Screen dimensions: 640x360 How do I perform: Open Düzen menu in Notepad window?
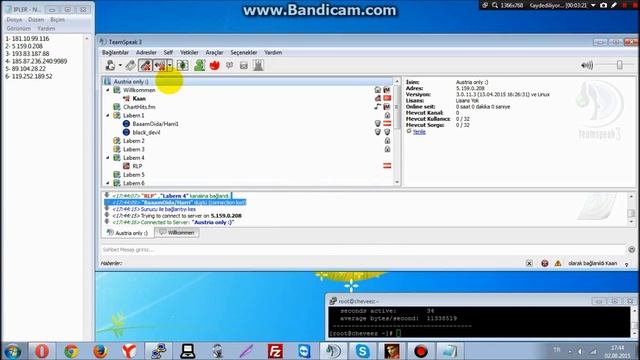[36, 20]
